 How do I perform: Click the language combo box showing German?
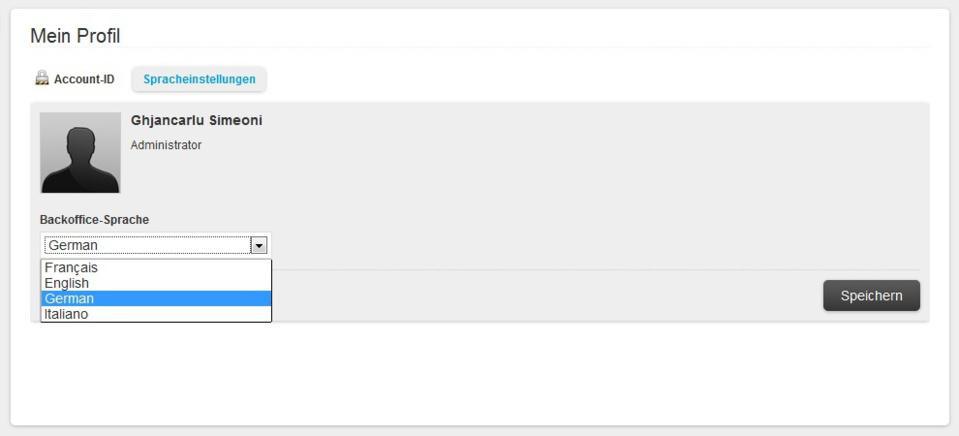155,245
